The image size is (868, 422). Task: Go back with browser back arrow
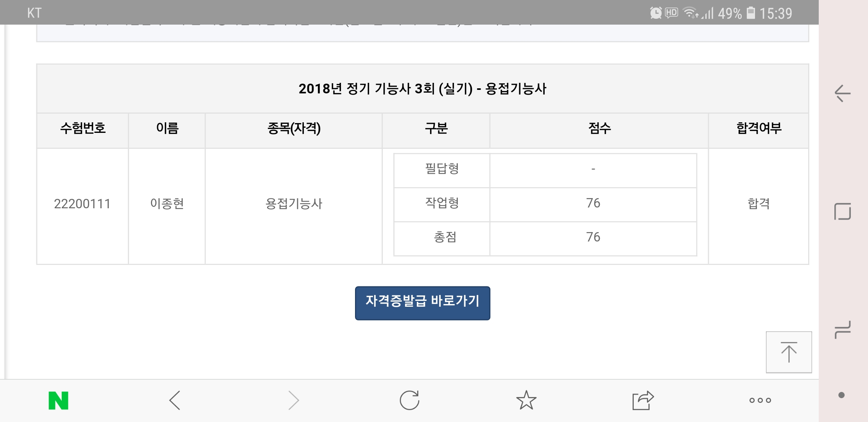tap(175, 401)
